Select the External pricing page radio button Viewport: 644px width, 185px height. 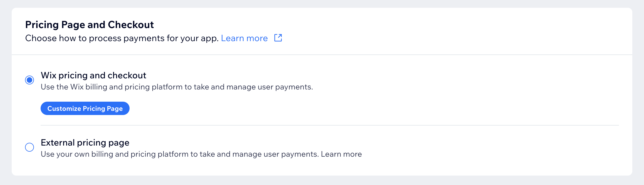pos(29,147)
